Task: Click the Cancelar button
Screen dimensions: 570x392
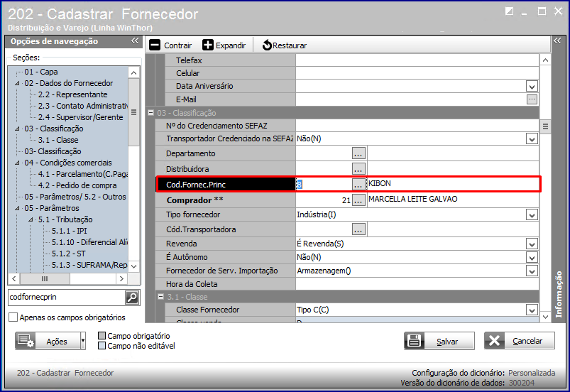Action: click(519, 341)
